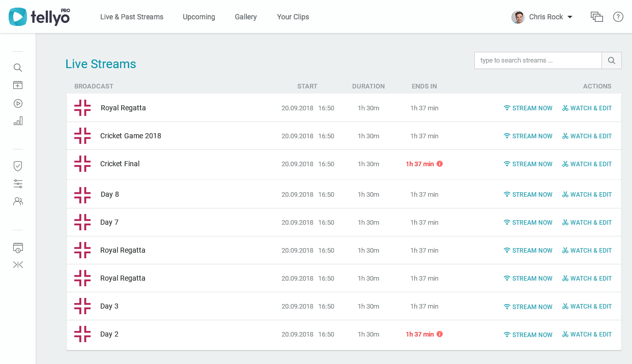632x364 pixels.
Task: Click the 'Chris Rock' user name
Action: [546, 17]
